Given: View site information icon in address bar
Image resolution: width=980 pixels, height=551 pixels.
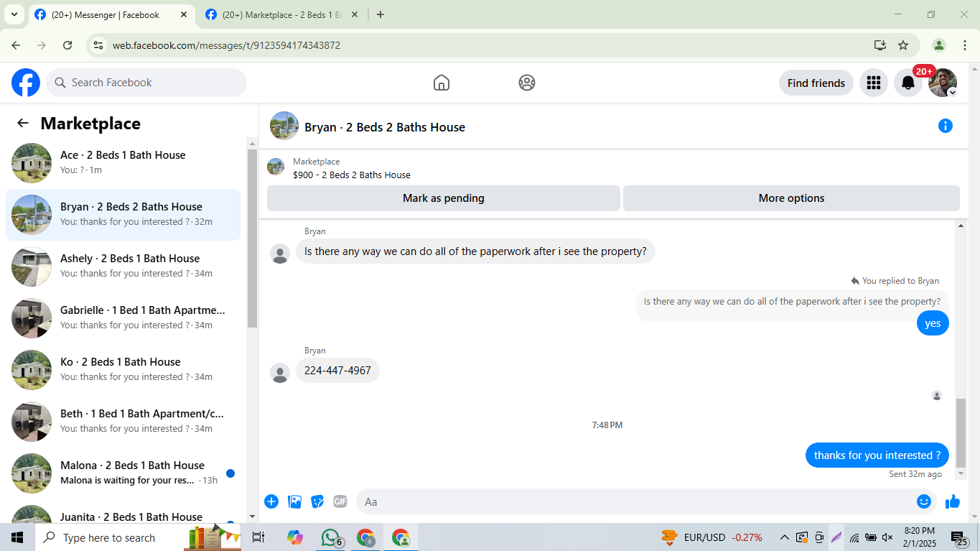Looking at the screenshot, I should click(99, 45).
